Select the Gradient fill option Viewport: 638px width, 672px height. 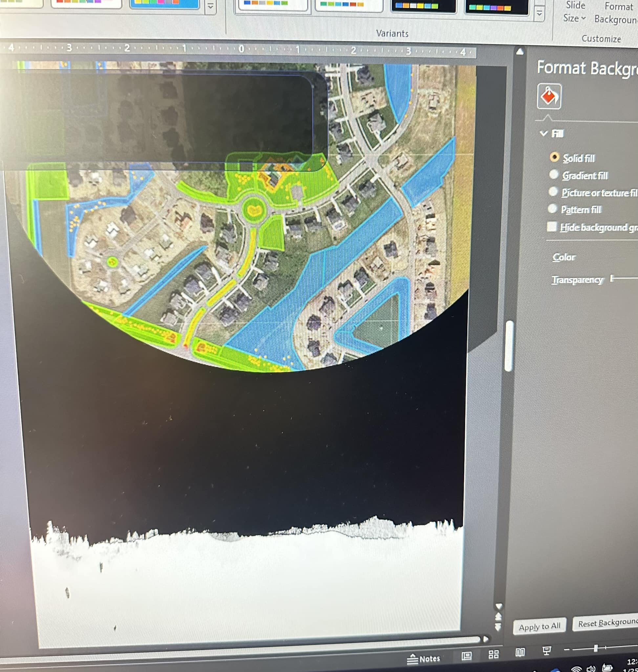[554, 175]
